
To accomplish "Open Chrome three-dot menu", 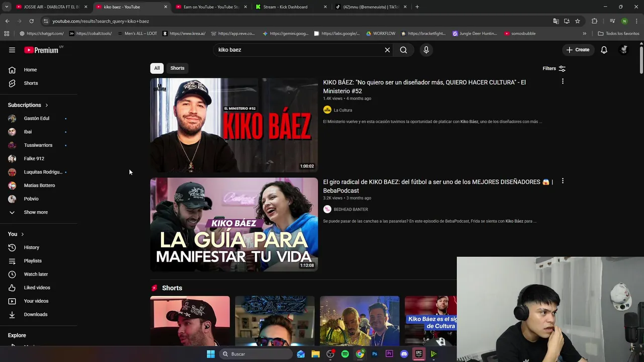I will click(636, 21).
